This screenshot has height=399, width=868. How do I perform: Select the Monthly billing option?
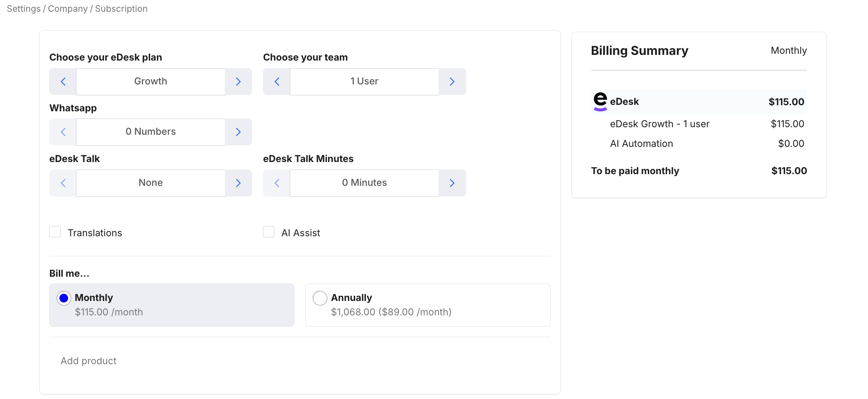pyautogui.click(x=64, y=298)
